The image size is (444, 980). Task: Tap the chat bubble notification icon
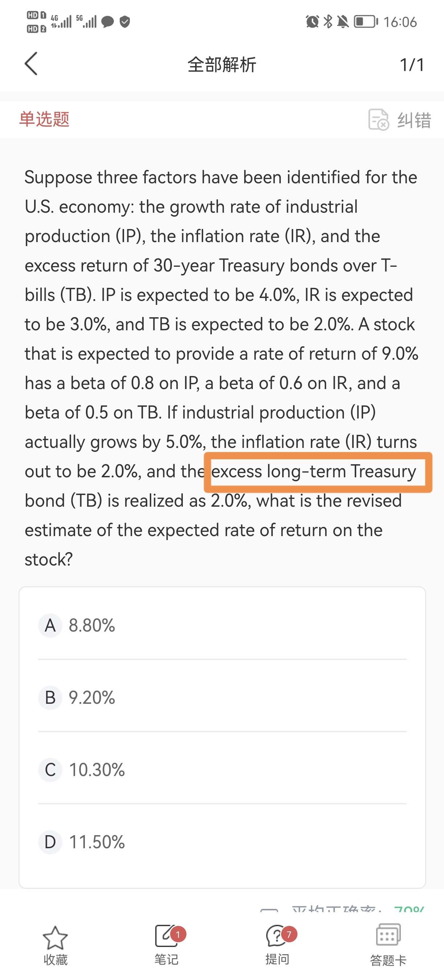coord(108,22)
